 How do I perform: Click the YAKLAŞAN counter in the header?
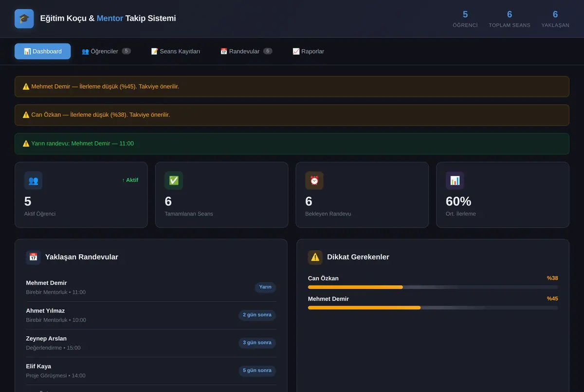(x=555, y=19)
